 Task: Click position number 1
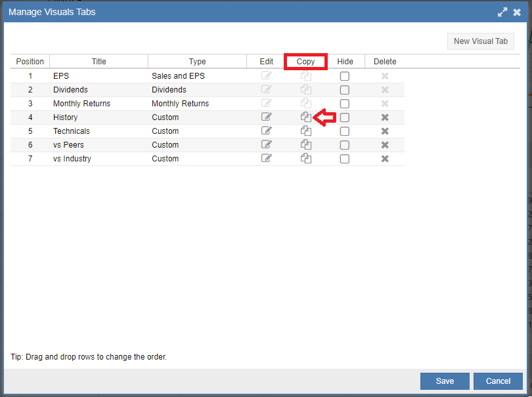tap(30, 76)
